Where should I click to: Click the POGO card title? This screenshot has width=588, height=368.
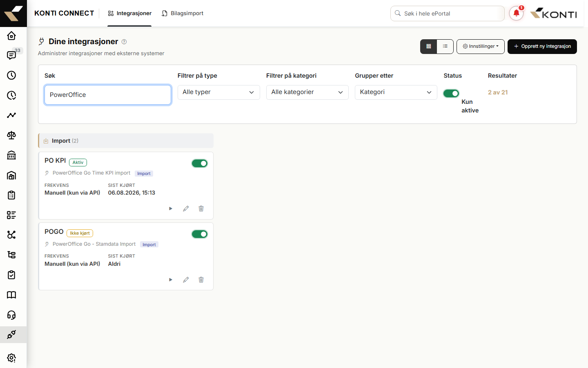coord(54,232)
